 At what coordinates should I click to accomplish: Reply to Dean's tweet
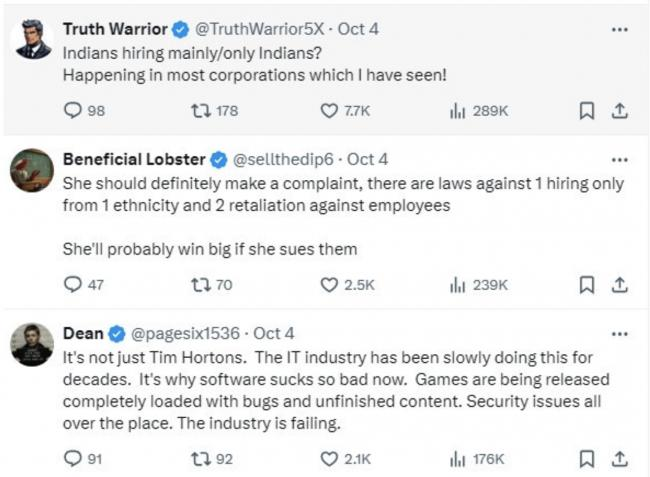72,459
